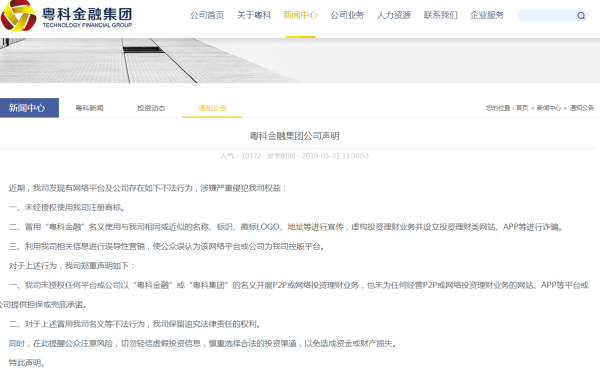The height and width of the screenshot is (371, 600).
Task: Select the 通知公告 tab
Action: point(212,108)
